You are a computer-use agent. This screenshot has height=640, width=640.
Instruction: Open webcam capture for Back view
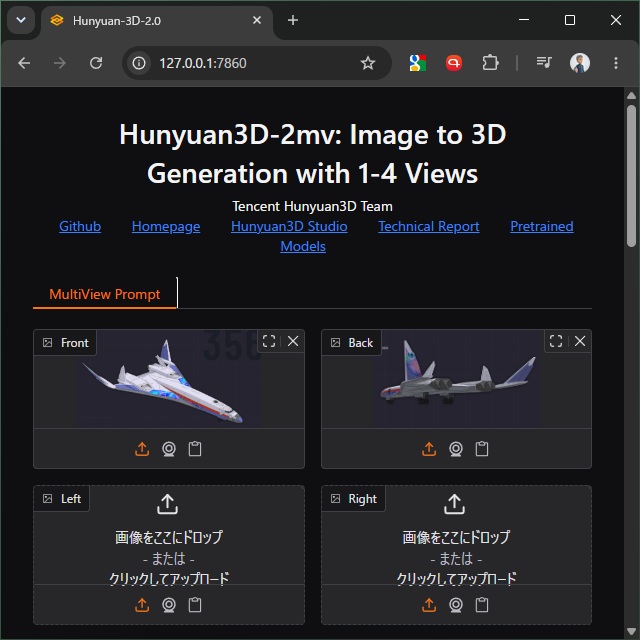456,449
